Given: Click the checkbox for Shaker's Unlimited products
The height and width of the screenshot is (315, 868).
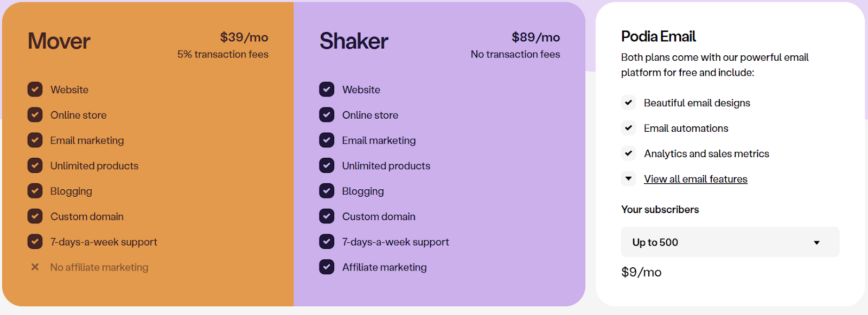Looking at the screenshot, I should coord(327,166).
